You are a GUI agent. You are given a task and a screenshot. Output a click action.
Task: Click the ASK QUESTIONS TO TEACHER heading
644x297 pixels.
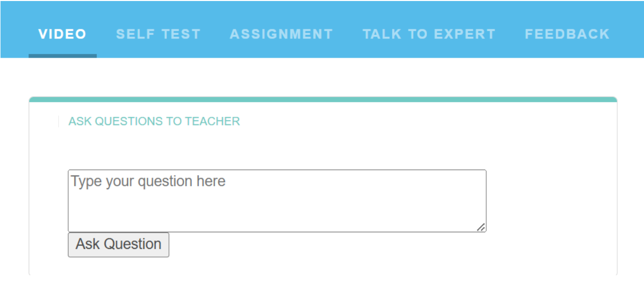(x=154, y=121)
